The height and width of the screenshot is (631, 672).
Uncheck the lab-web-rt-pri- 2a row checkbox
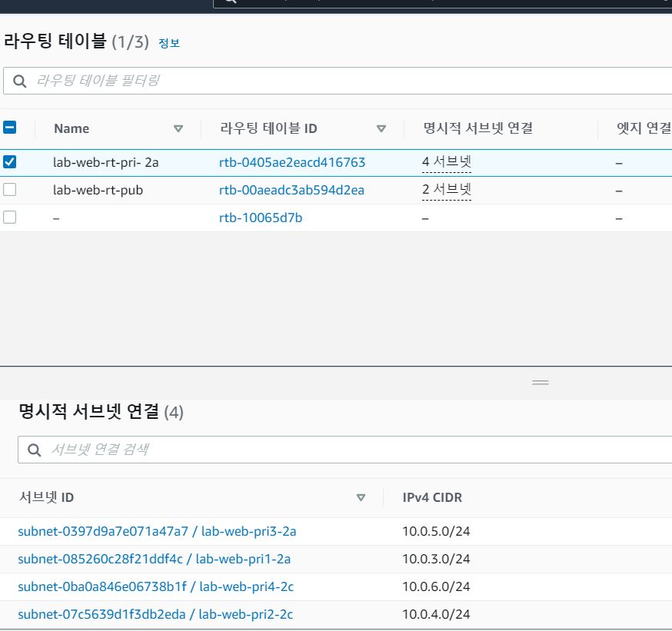[x=9, y=162]
